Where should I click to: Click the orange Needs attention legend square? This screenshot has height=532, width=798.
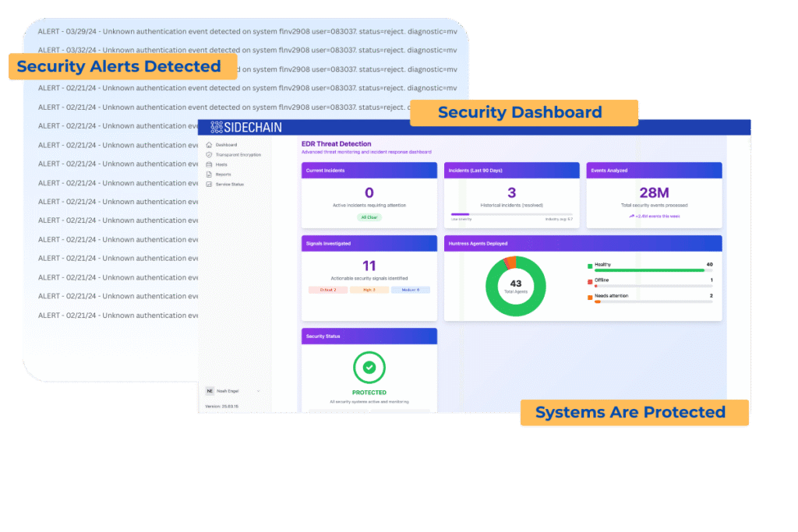coord(590,298)
